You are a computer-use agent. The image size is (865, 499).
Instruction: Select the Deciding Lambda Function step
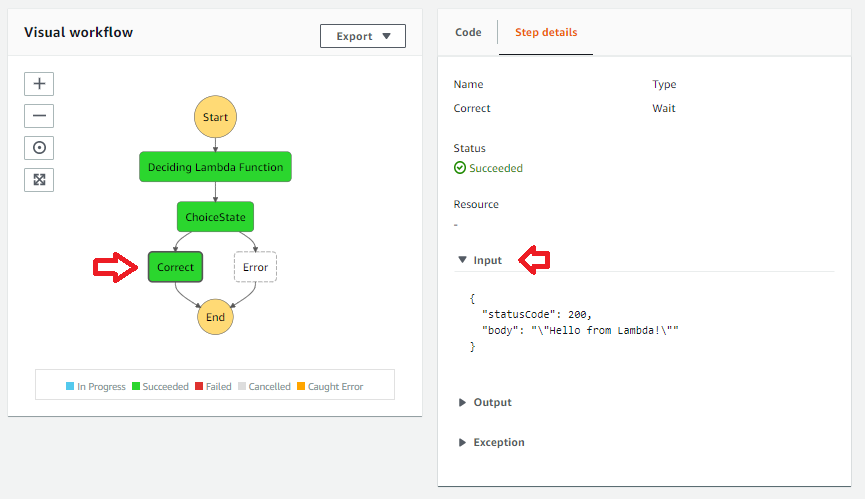pyautogui.click(x=215, y=167)
